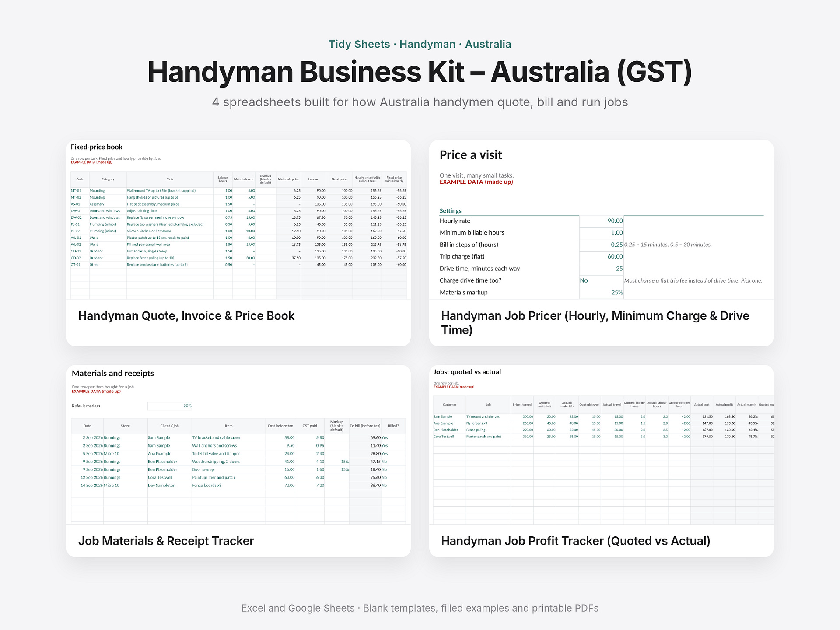Select the Drive time minutes value 25

(602, 269)
